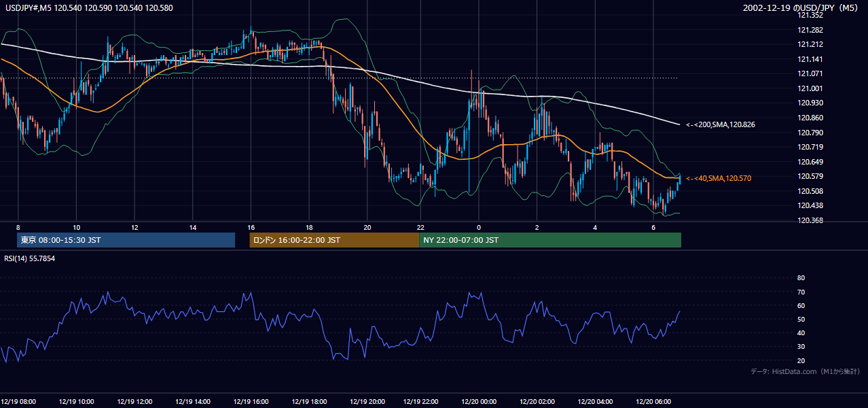Click price axis value 121.352
This screenshot has width=868, height=408.
[811, 15]
